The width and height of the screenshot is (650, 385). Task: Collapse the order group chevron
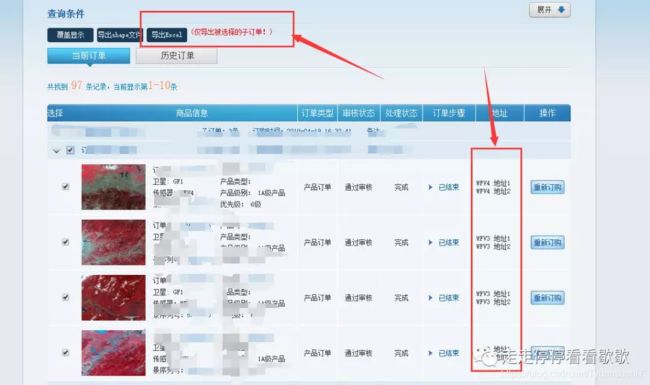coord(57,151)
